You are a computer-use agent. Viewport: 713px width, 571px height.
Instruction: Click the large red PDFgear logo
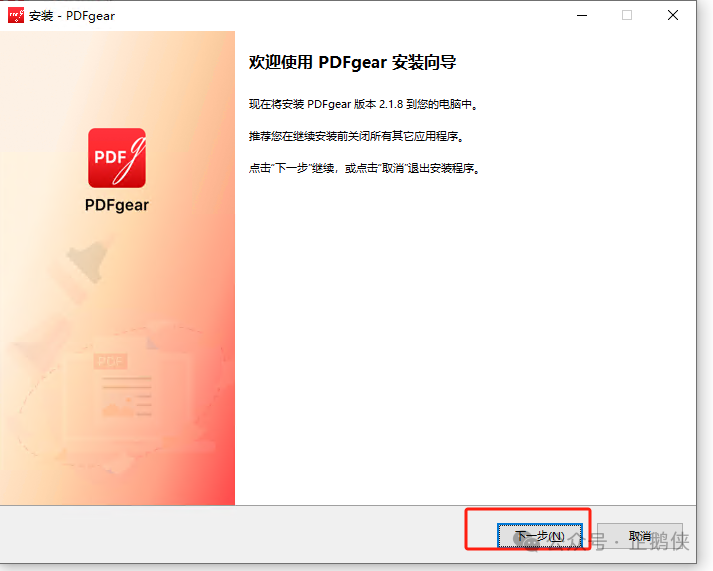pos(117,158)
